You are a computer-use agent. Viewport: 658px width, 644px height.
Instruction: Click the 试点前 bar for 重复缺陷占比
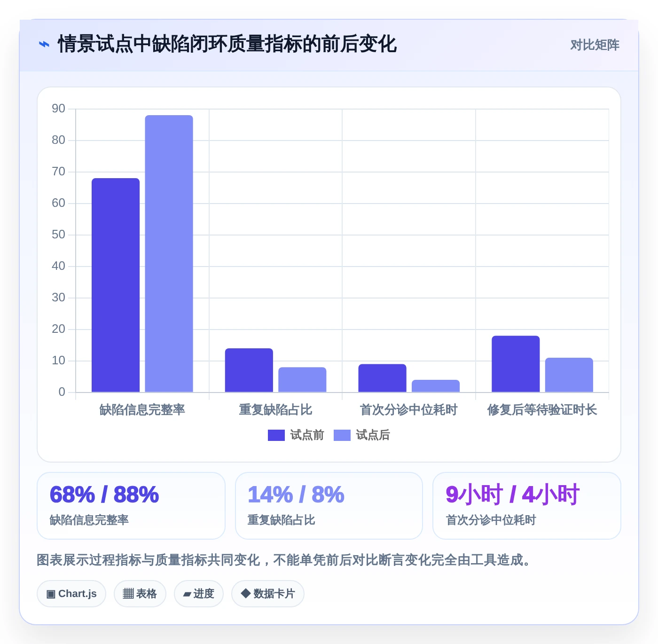249,370
